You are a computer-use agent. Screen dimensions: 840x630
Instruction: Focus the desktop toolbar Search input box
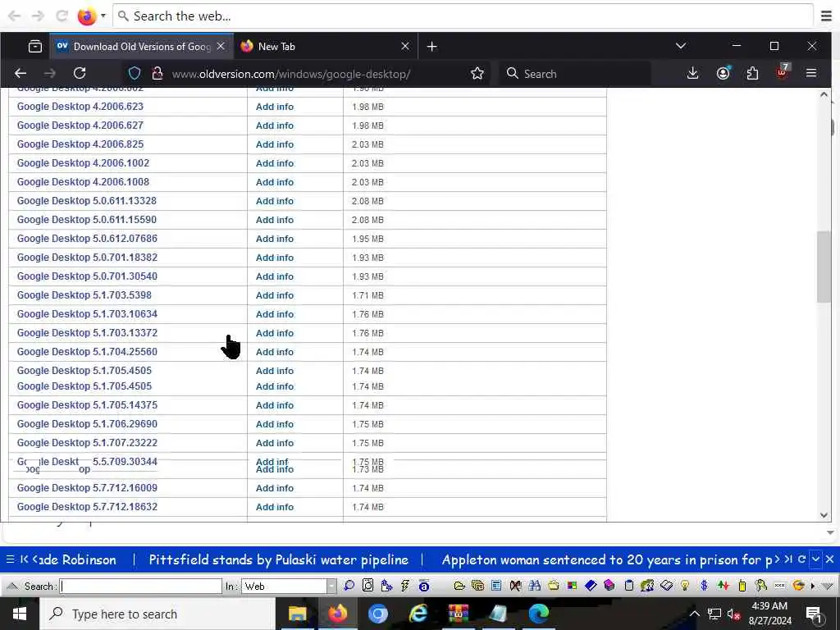tap(141, 586)
